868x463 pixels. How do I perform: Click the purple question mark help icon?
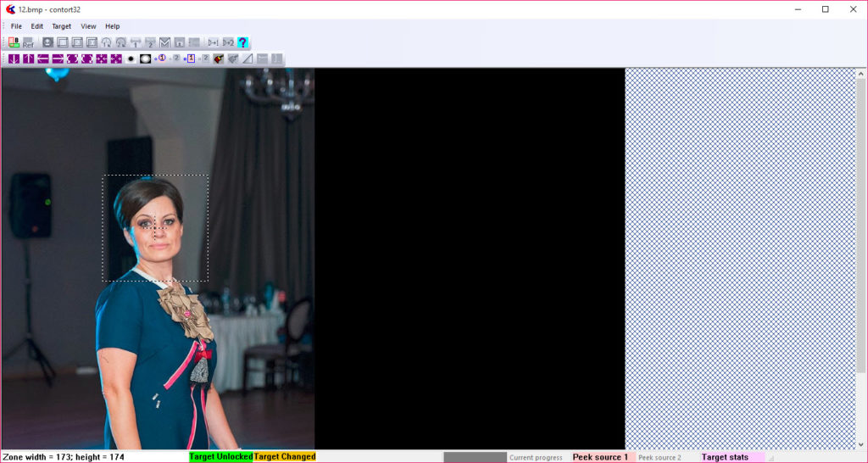(242, 42)
